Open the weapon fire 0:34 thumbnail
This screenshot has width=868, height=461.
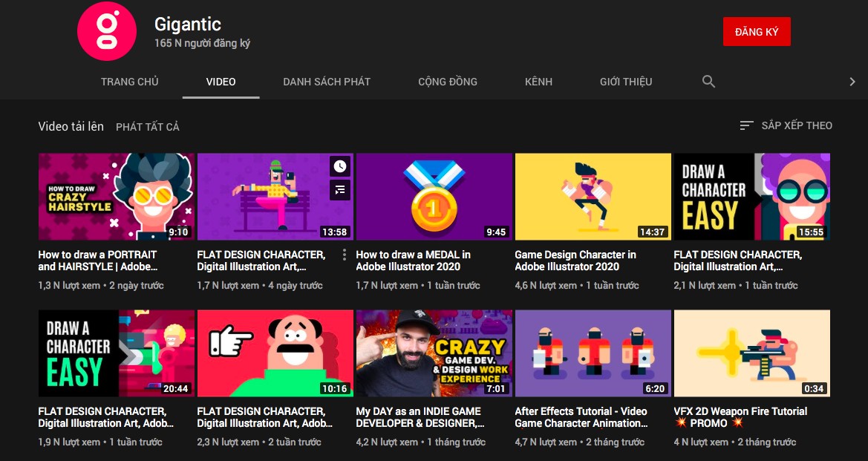tap(751, 353)
